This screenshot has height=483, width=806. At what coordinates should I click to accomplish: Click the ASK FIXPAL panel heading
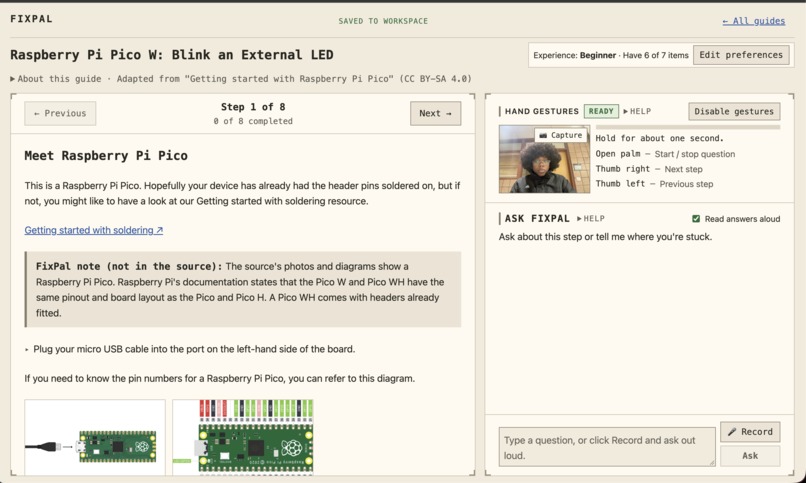[537, 218]
